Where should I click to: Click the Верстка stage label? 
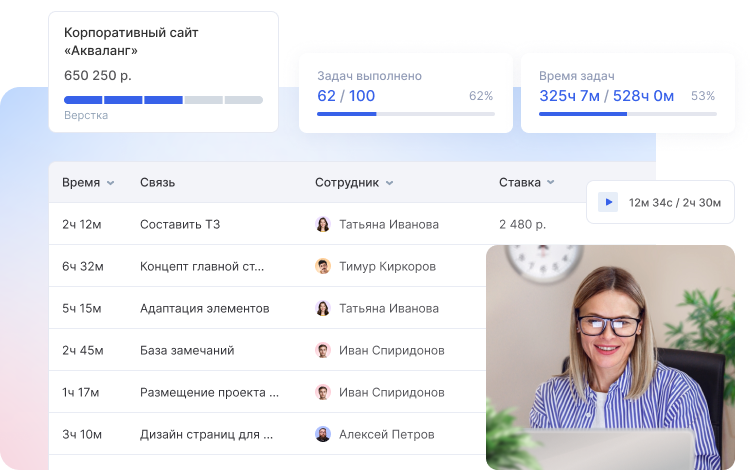[x=86, y=115]
